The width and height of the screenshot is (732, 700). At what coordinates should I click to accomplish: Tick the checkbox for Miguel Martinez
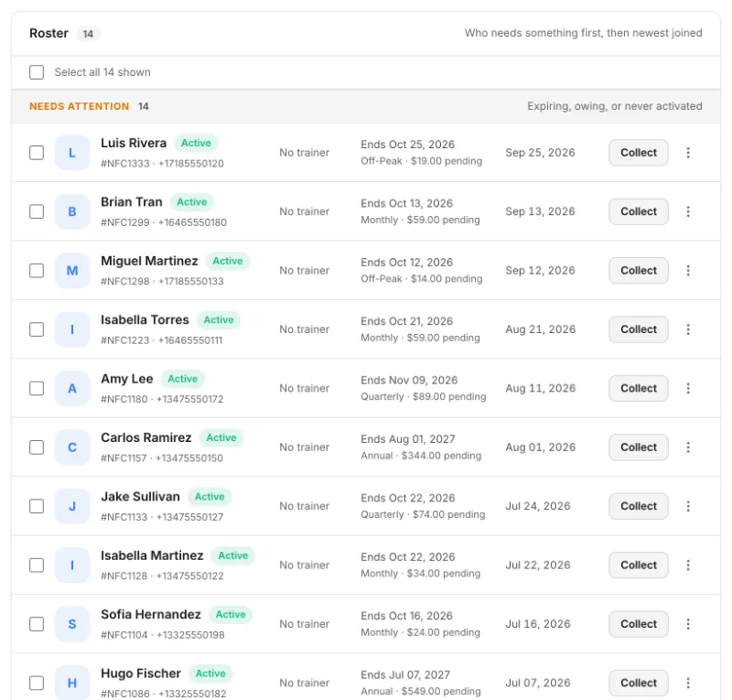tap(37, 270)
